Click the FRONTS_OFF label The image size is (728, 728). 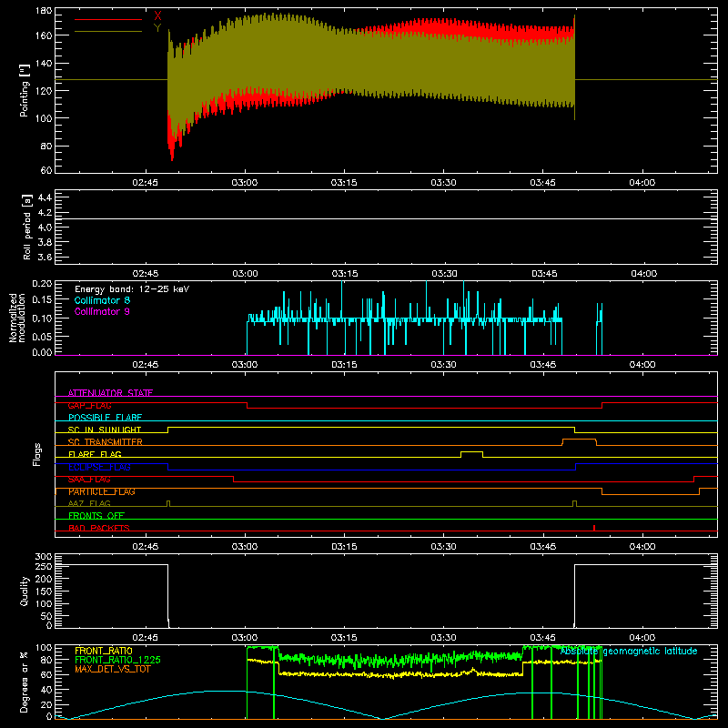point(96,516)
